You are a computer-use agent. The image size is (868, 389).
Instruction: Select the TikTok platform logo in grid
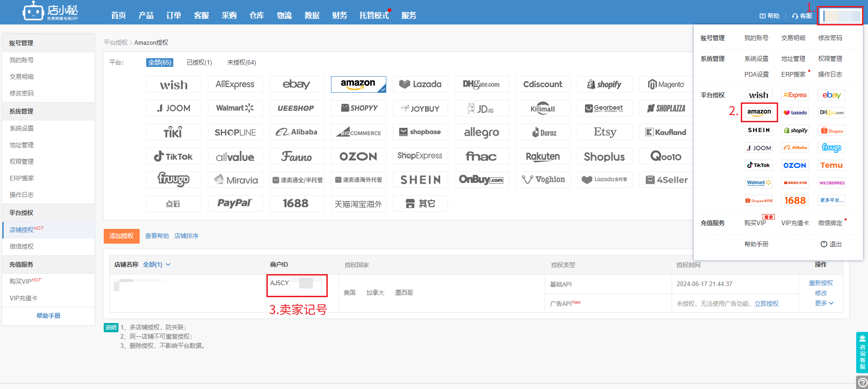click(174, 156)
